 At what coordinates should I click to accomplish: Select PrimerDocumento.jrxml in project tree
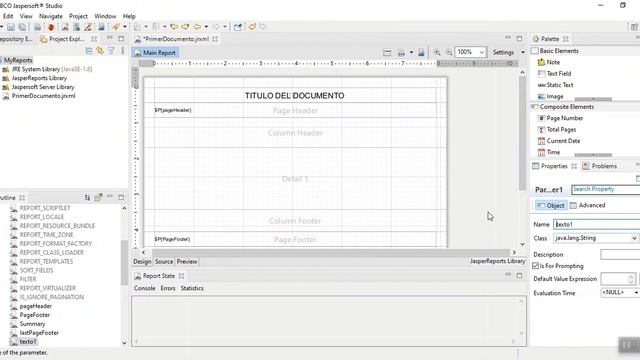click(39, 96)
